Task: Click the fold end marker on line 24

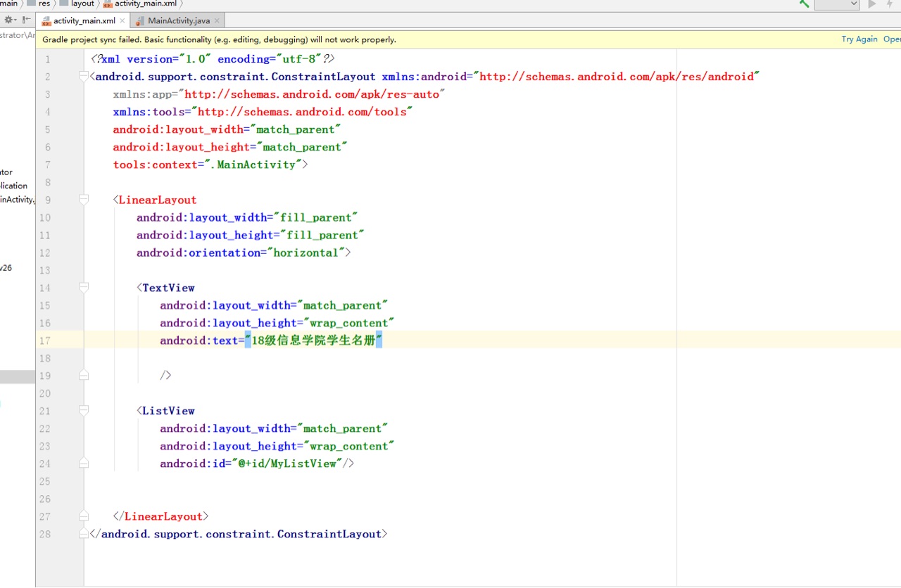Action: coord(84,464)
